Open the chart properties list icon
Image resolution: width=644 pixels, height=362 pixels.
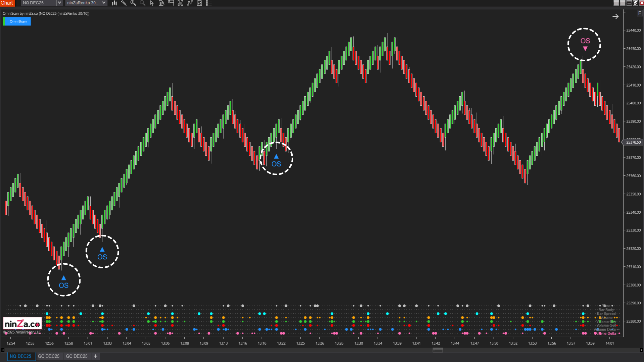[x=209, y=3]
